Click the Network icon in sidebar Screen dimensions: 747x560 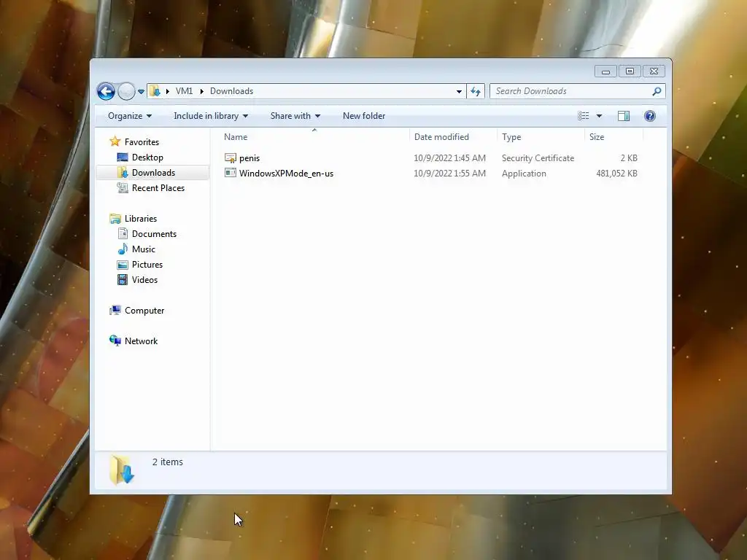pyautogui.click(x=115, y=341)
